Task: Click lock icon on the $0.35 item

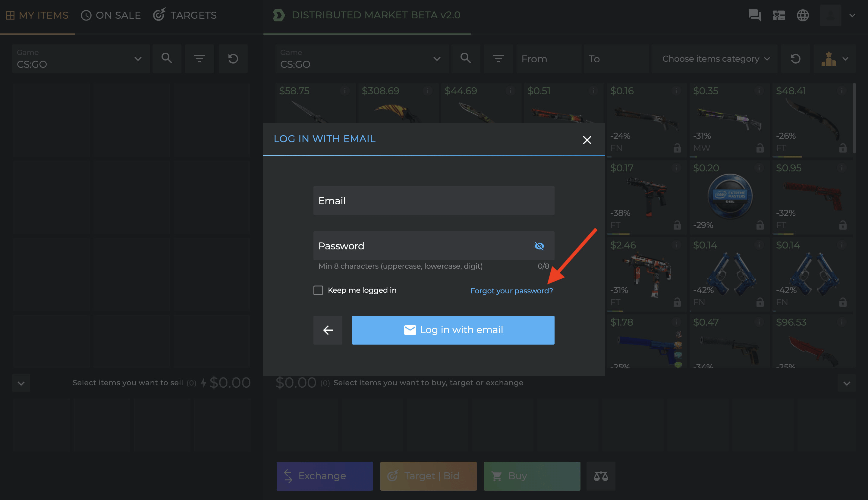Action: tap(760, 148)
